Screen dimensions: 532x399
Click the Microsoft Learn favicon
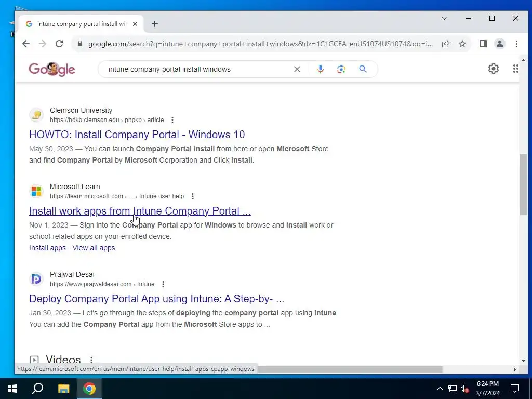[x=36, y=191]
